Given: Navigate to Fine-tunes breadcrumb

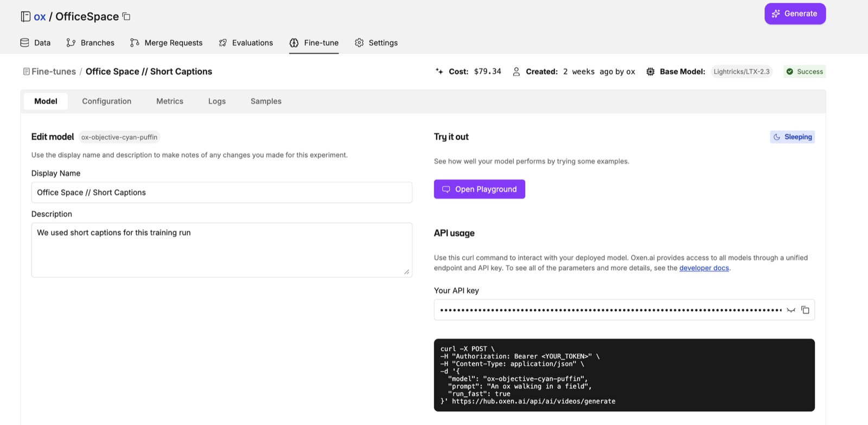Looking at the screenshot, I should tap(54, 71).
